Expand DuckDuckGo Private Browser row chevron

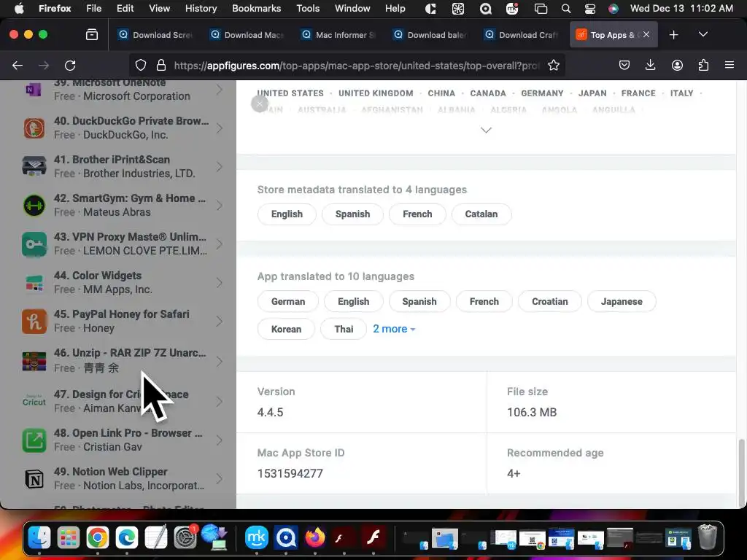point(219,128)
